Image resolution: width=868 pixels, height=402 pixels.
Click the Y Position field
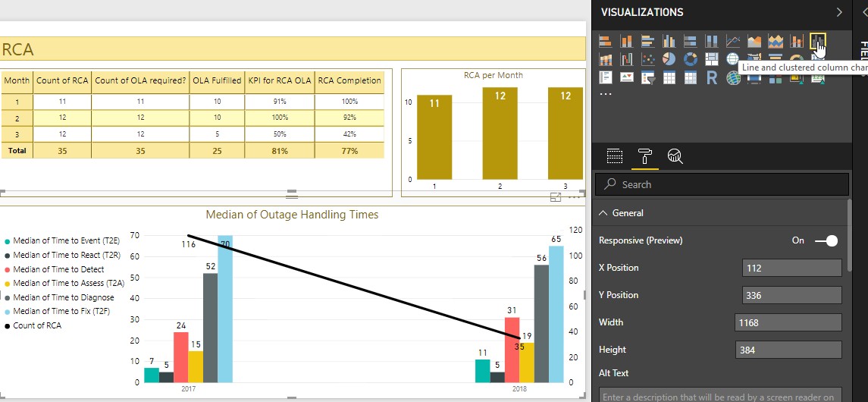pyautogui.click(x=791, y=295)
